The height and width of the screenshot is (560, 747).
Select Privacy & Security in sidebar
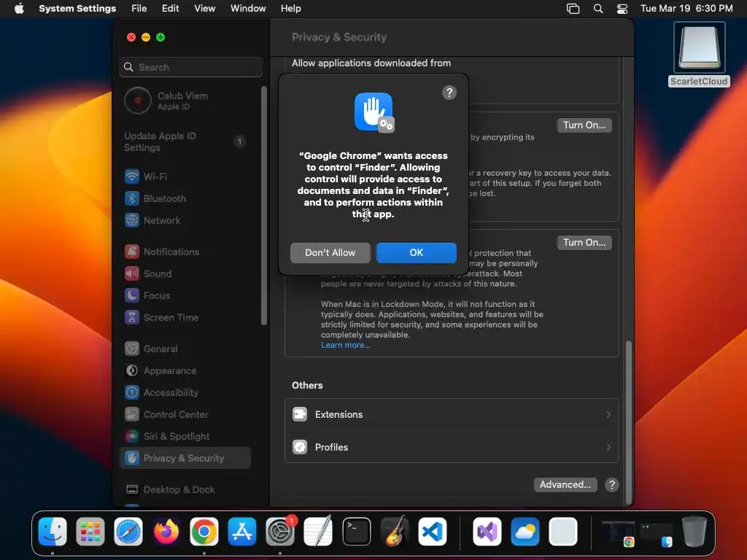click(x=185, y=458)
